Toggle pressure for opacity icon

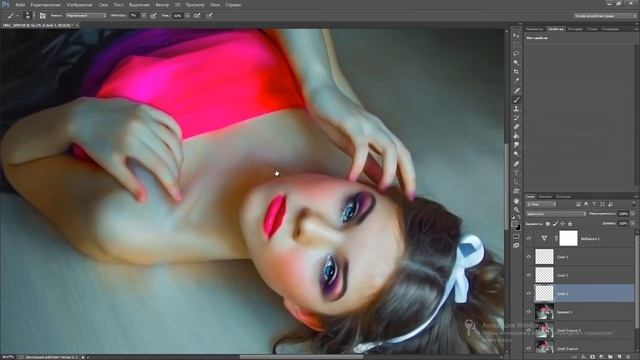pos(154,16)
